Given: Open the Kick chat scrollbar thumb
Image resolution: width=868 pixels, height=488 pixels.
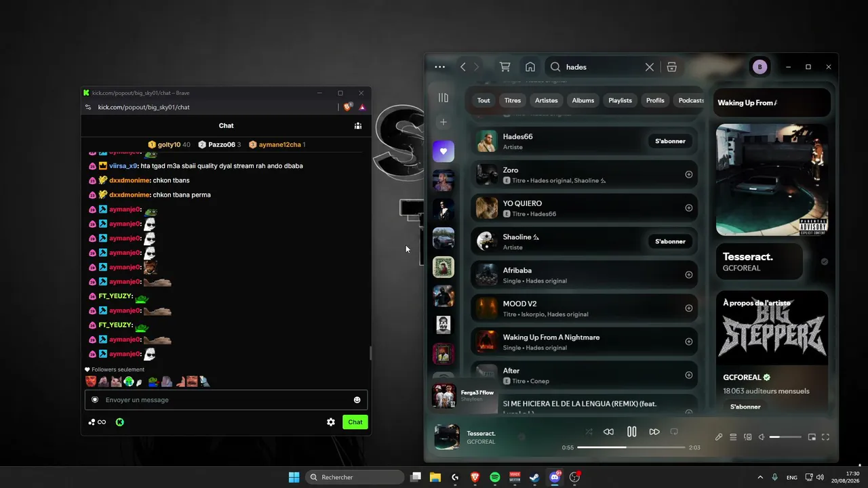Looking at the screenshot, I should click(x=370, y=353).
